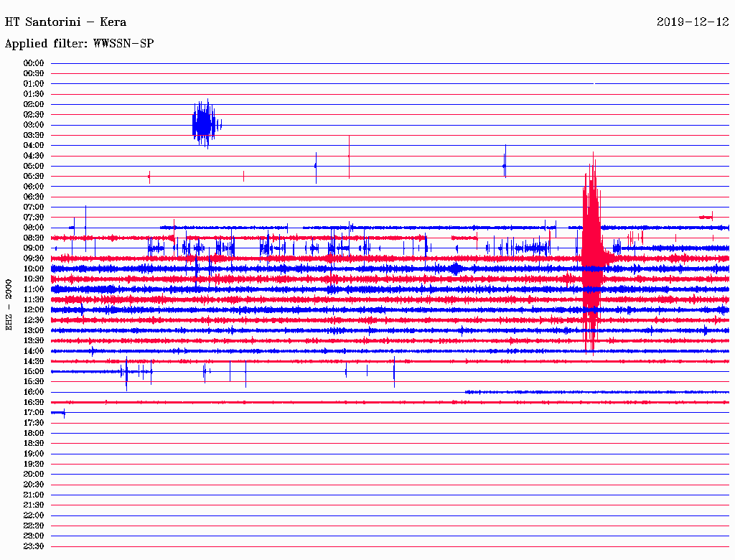
Task: Click the 05:00 time label
Action: [x=34, y=166]
